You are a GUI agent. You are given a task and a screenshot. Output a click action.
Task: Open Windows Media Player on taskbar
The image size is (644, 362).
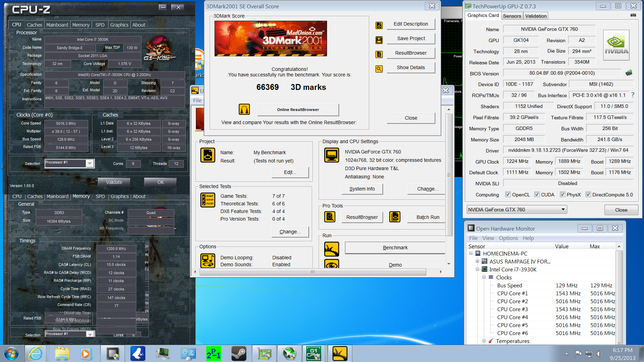coord(85,354)
